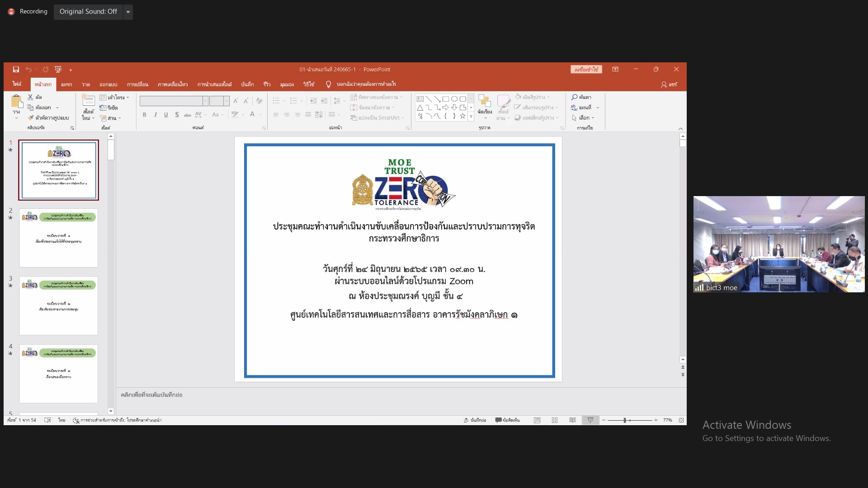Screen dimensions: 868x488
Task: Open the File tab
Action: pyautogui.click(x=17, y=84)
